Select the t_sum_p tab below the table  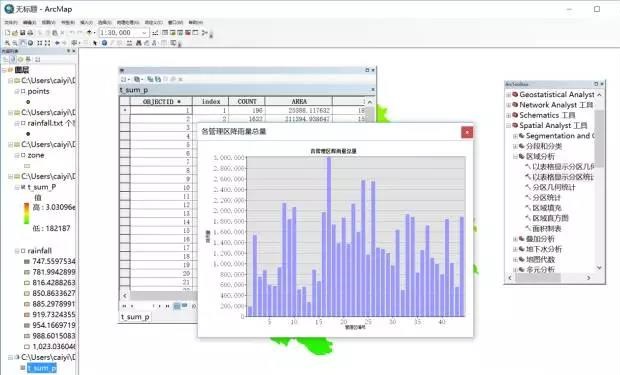[x=135, y=317]
